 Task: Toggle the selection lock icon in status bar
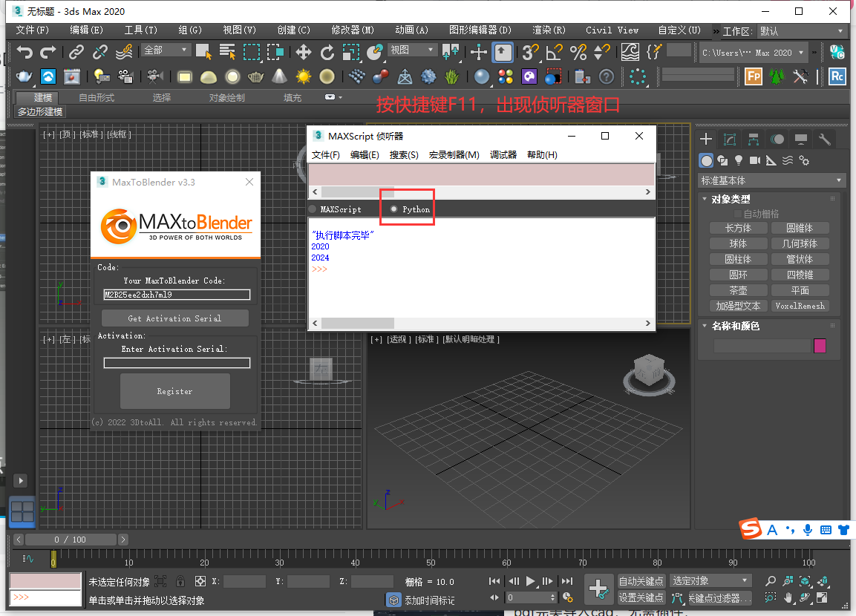click(180, 581)
